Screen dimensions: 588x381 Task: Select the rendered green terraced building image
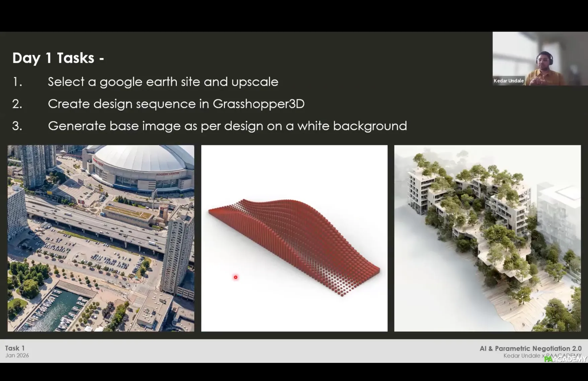pyautogui.click(x=487, y=238)
